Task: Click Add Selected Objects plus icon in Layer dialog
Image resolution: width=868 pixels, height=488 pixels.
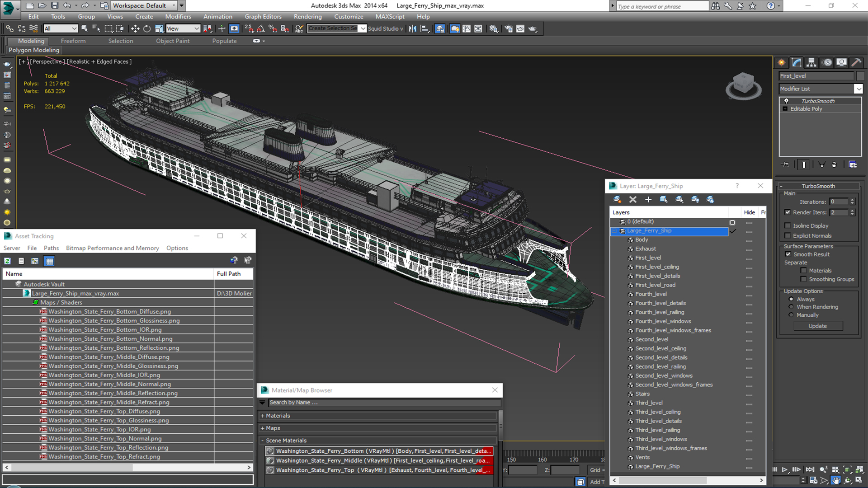Action: click(648, 199)
